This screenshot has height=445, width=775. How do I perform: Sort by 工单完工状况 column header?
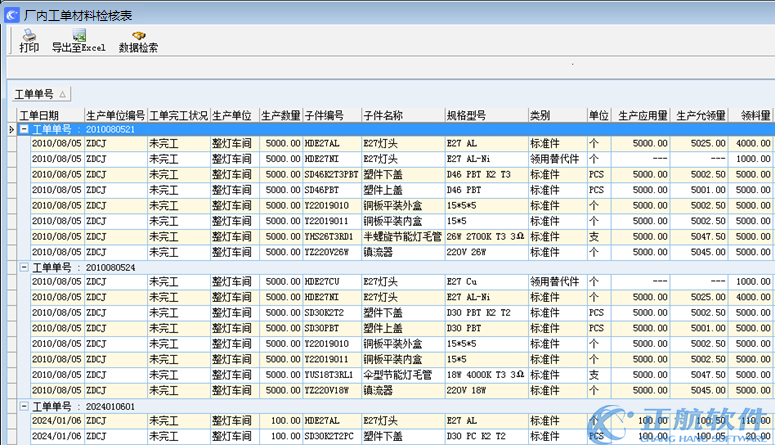(178, 116)
